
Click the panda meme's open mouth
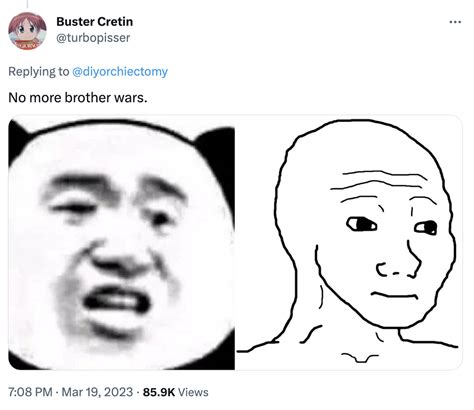pos(117,300)
